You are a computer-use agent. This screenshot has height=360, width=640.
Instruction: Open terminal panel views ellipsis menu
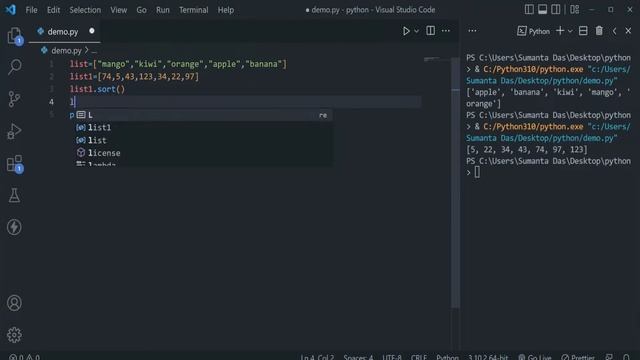coord(472,31)
